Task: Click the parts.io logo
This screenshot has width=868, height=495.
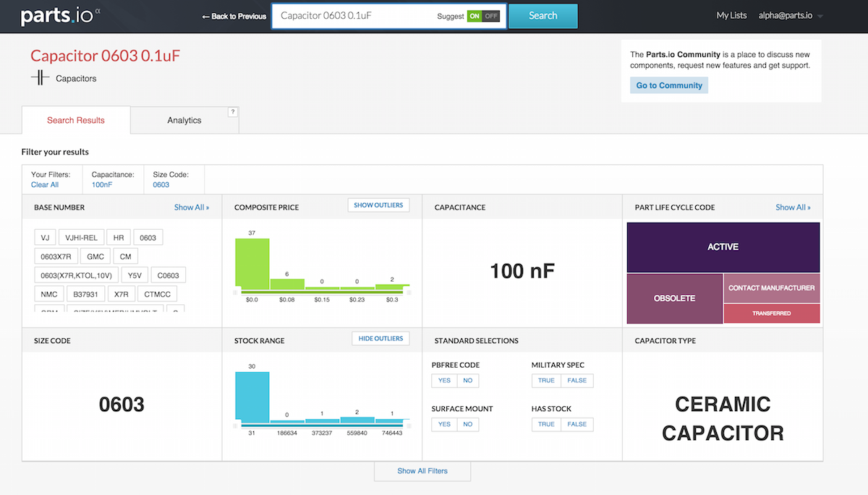Action: click(x=61, y=15)
